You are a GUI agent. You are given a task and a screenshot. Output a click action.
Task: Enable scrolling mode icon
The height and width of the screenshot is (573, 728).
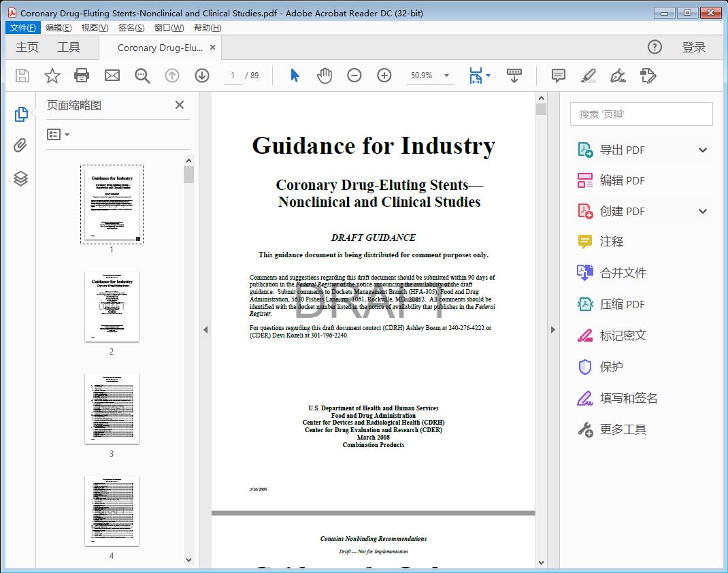[x=514, y=76]
